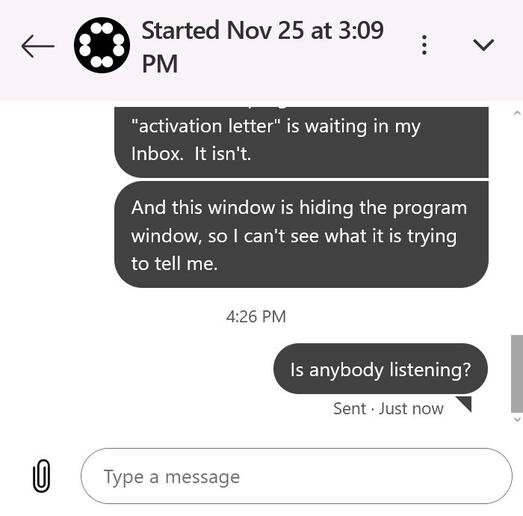The image size is (523, 516).
Task: Click the dark triangle sent indicator
Action: pyautogui.click(x=465, y=403)
